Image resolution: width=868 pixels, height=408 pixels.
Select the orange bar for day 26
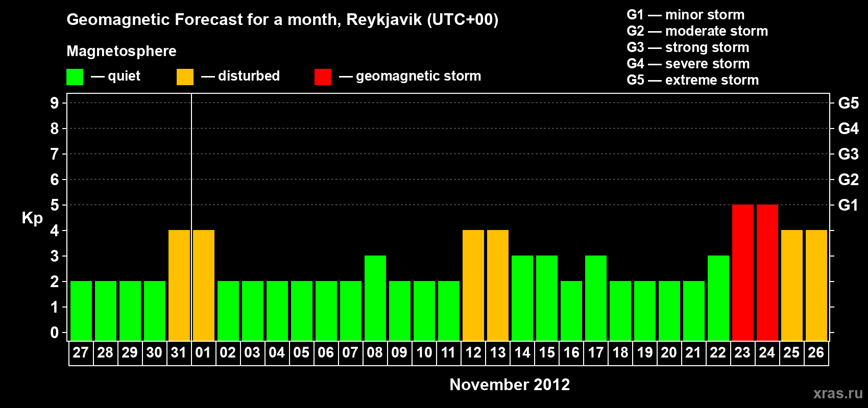pos(816,285)
